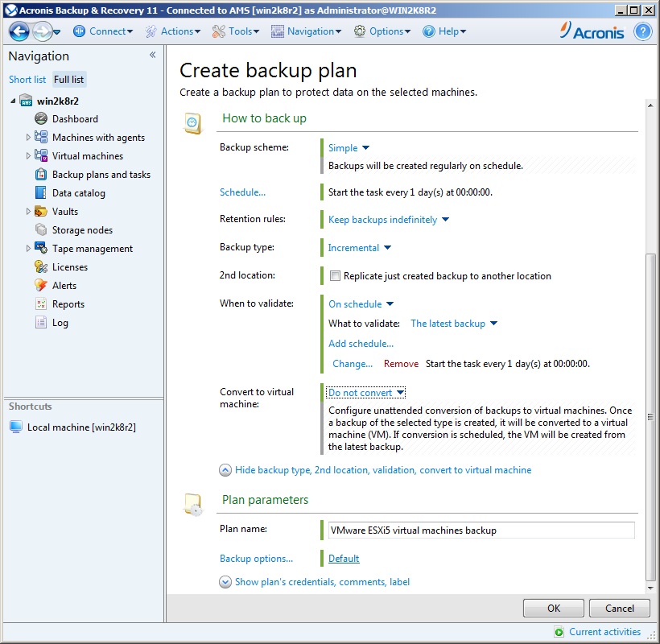Open The latest backup dropdown
Image resolution: width=660 pixels, height=644 pixels.
[454, 324]
